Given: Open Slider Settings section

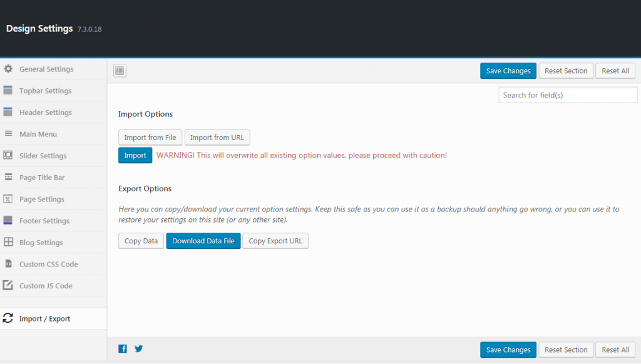Looking at the screenshot, I should 53,156.
